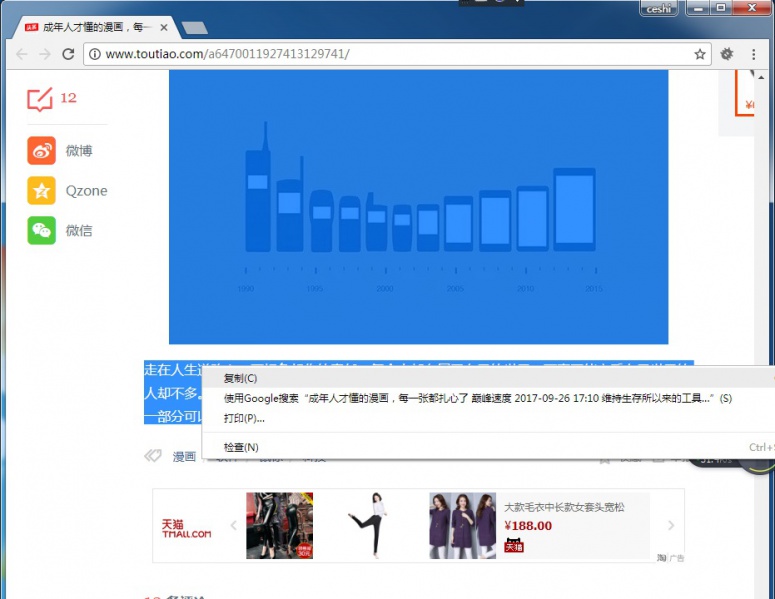Share article via Qzone star icon
The image size is (775, 599).
pos(42,191)
